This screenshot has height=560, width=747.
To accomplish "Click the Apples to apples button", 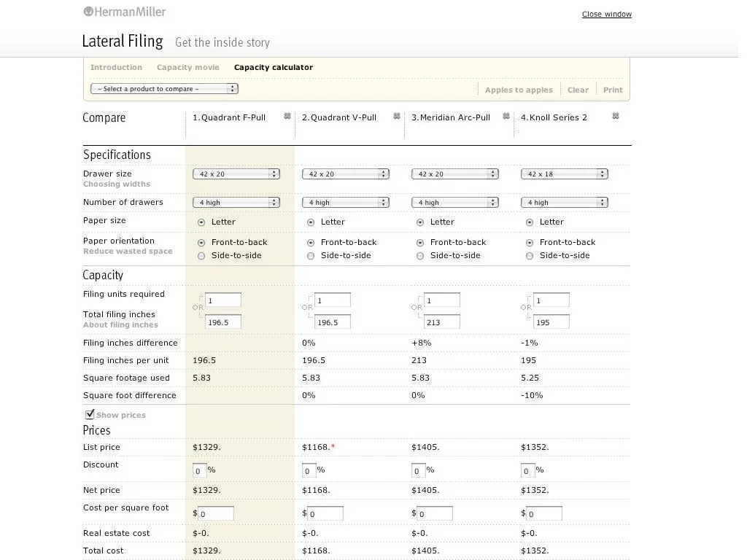I will [x=519, y=90].
